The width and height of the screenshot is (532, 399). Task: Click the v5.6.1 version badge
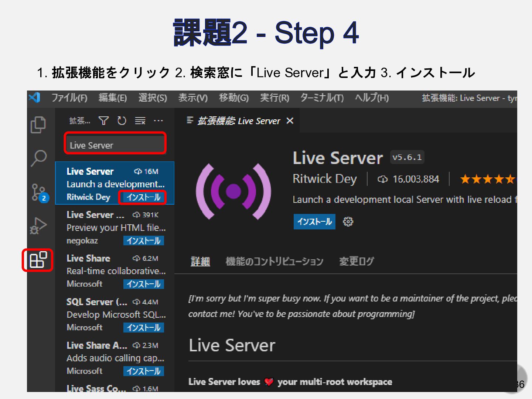[x=407, y=157]
